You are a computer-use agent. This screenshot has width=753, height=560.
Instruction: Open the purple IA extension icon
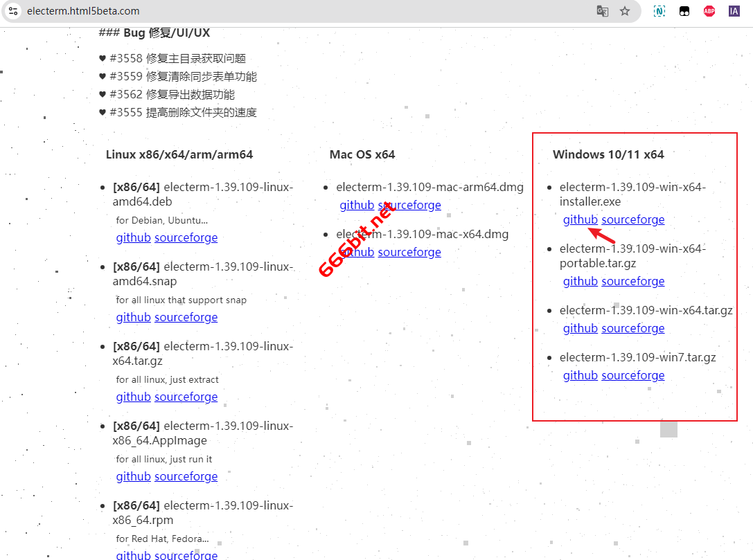[734, 11]
